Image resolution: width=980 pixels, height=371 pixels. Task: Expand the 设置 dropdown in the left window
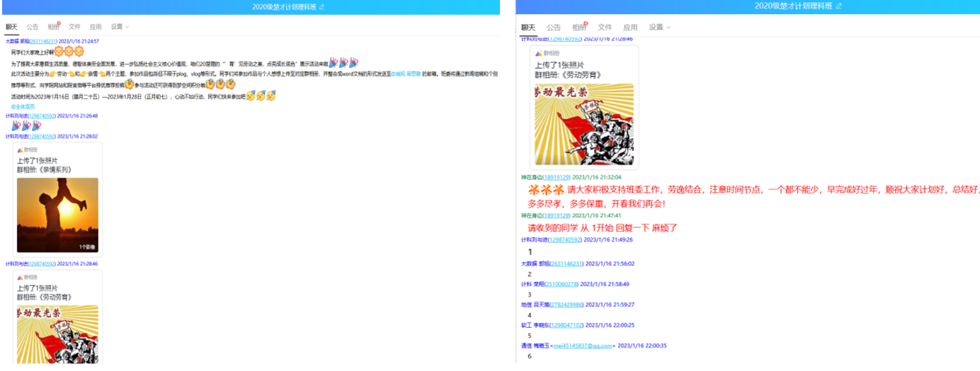point(117,27)
